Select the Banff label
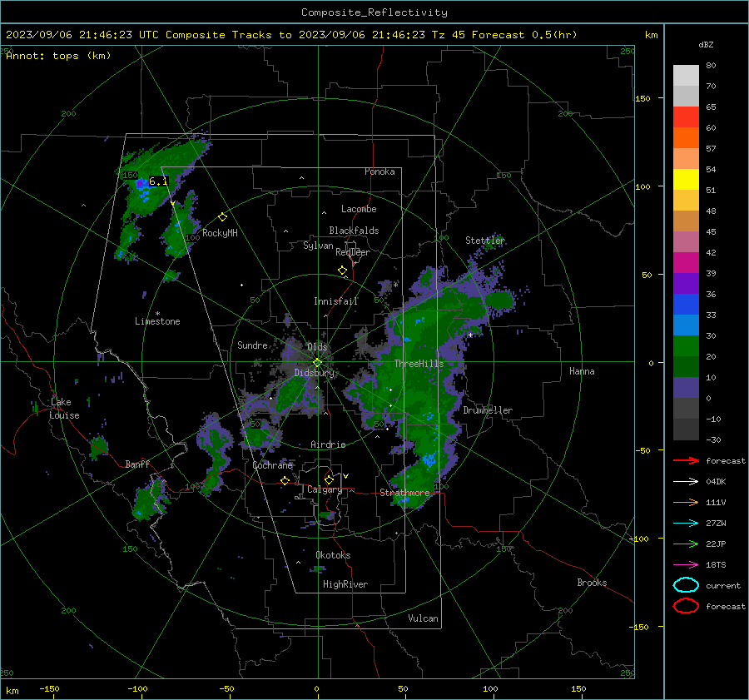 click(137, 464)
